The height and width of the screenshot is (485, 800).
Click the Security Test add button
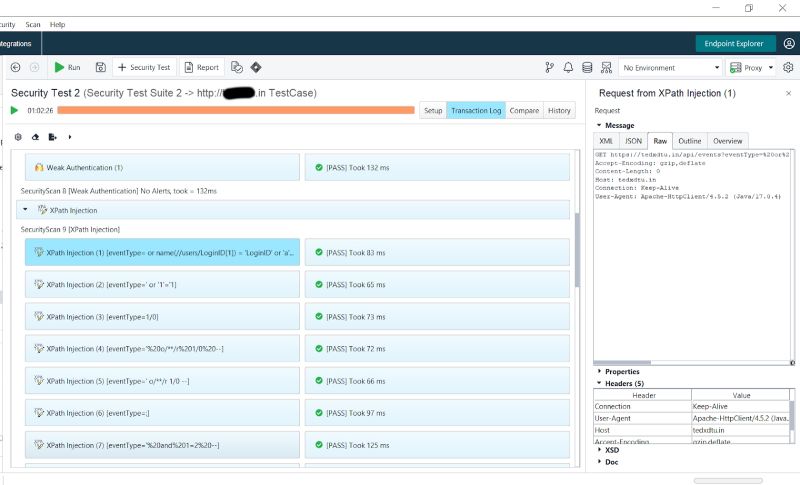pos(144,67)
